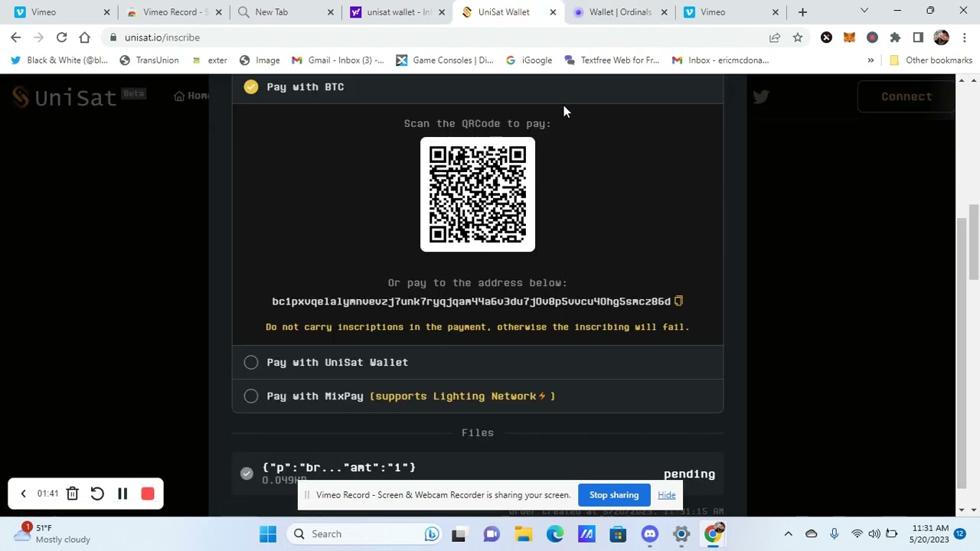Open Chrome from taskbar
The image size is (980, 551).
(x=713, y=534)
